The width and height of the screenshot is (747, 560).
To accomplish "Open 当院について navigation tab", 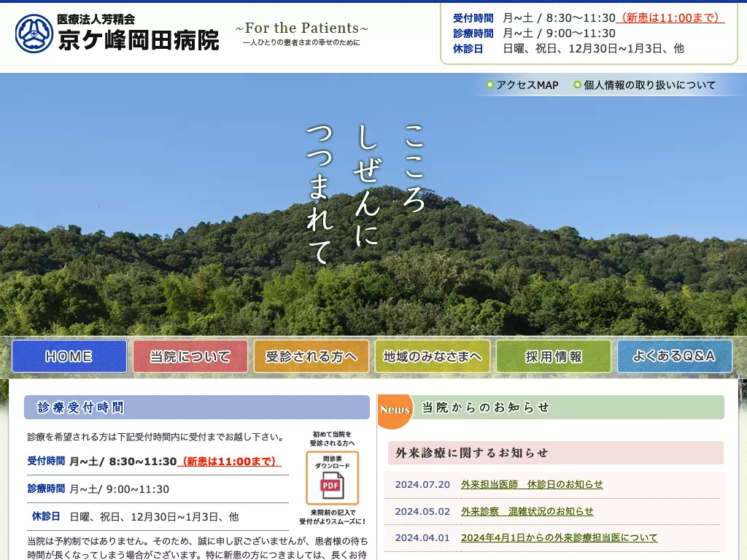I will 190,356.
